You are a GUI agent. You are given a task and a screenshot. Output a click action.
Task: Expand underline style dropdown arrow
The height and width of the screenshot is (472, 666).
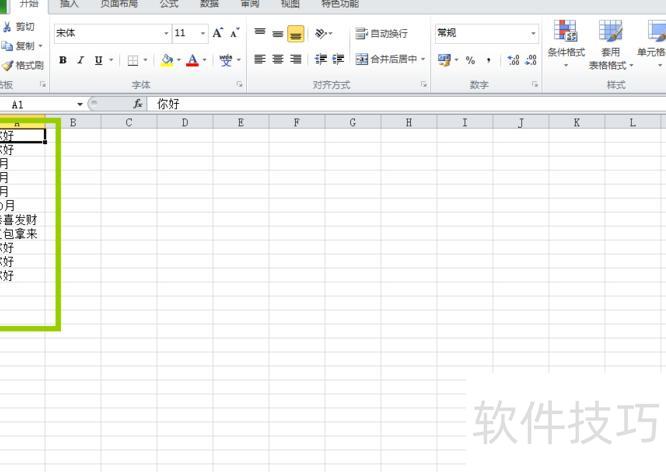click(111, 60)
